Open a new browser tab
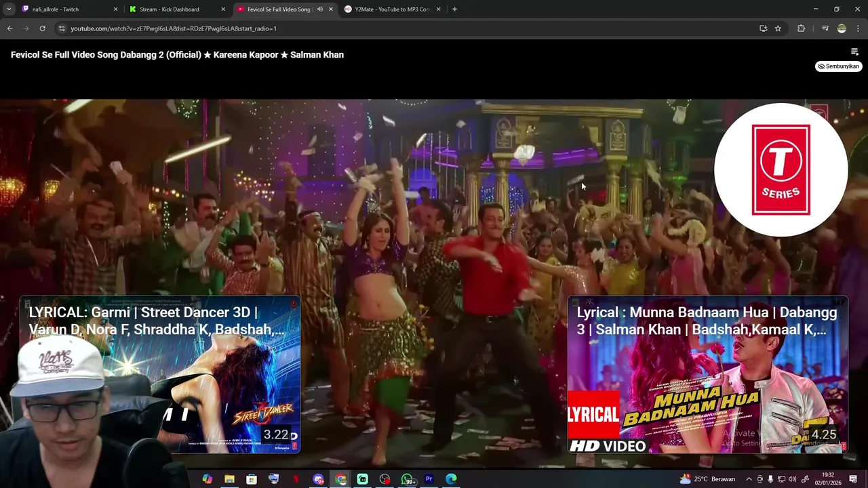The height and width of the screenshot is (488, 868). tap(454, 9)
